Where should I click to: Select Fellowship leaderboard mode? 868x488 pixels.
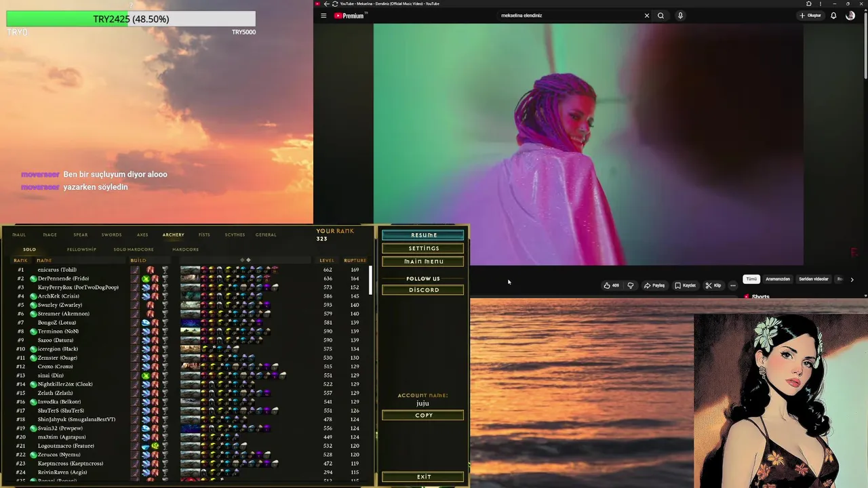81,249
